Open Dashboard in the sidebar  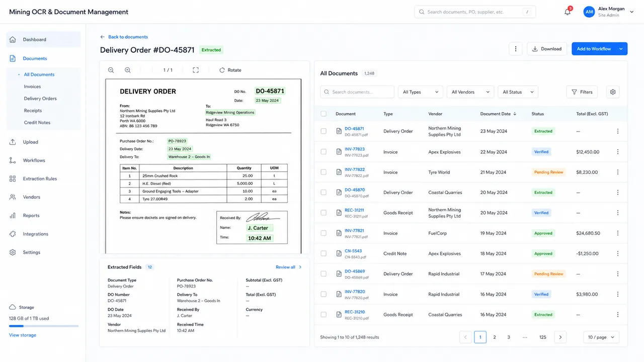coord(43,40)
